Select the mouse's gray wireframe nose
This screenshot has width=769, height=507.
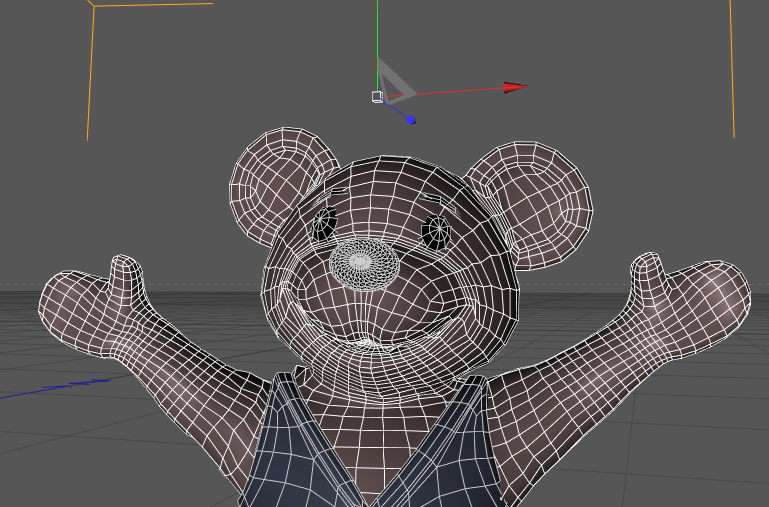tap(364, 263)
